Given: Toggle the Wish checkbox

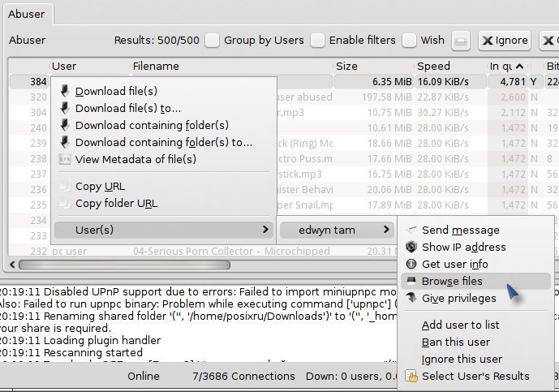Looking at the screenshot, I should 409,41.
